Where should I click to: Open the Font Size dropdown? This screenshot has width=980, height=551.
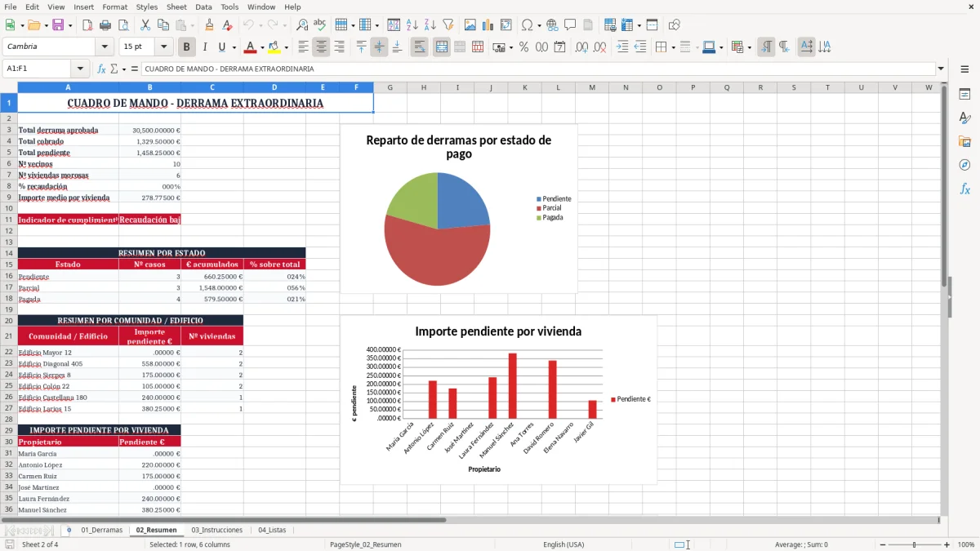pos(164,47)
